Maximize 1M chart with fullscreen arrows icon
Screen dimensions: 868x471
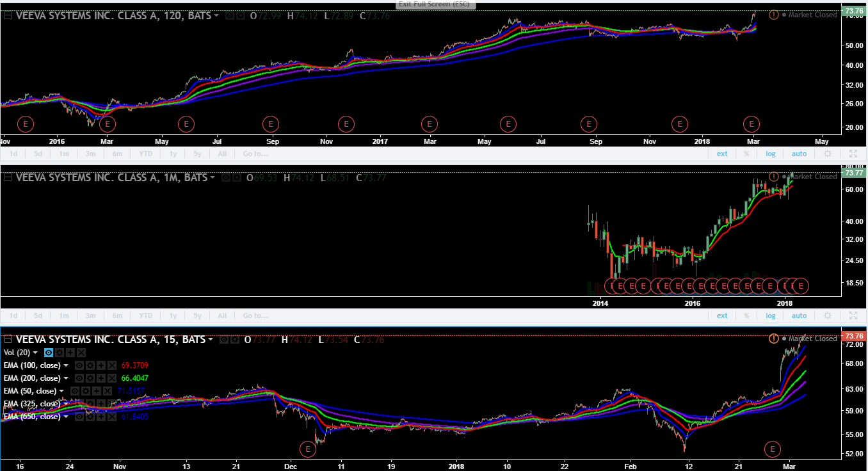(853, 315)
